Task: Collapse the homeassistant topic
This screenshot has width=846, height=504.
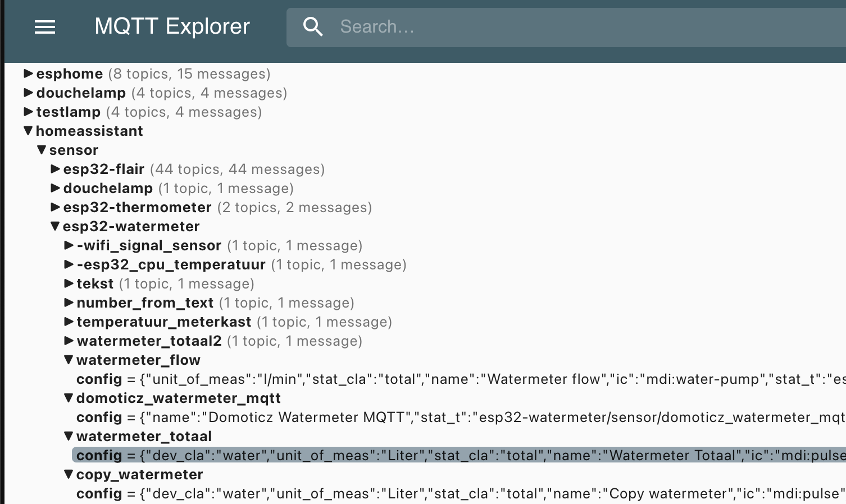Action: tap(28, 131)
